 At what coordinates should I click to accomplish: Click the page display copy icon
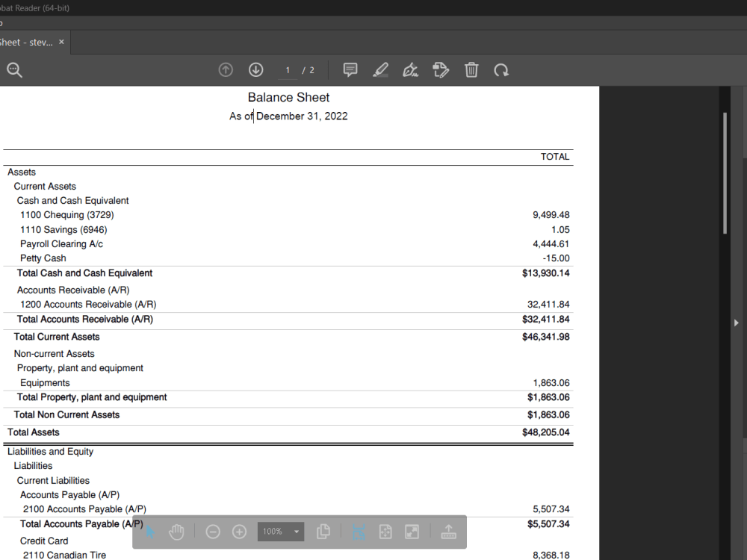point(323,532)
